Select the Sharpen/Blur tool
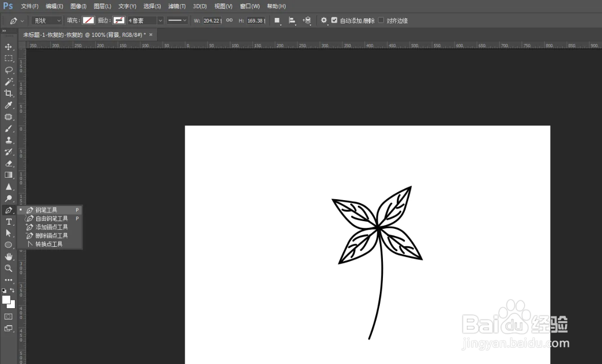 coord(8,186)
